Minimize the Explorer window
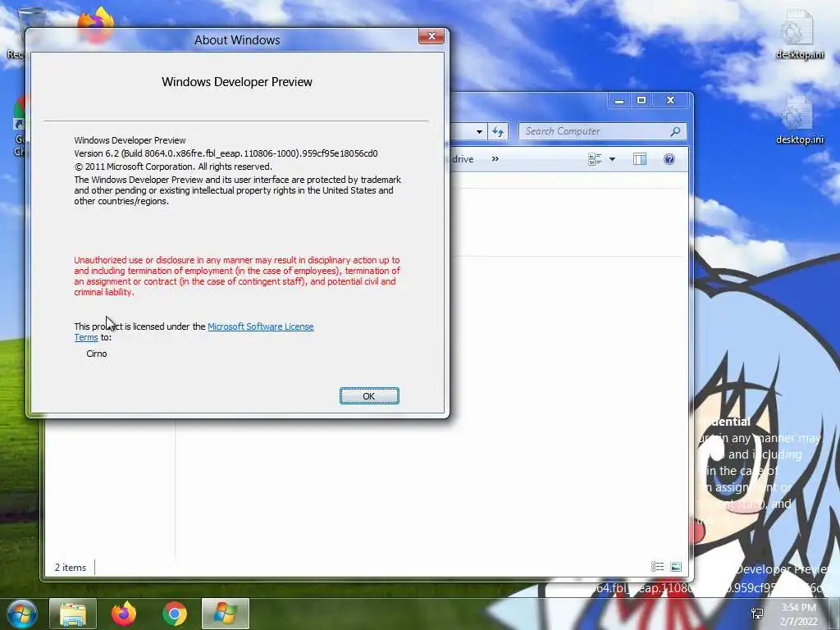 [x=619, y=101]
